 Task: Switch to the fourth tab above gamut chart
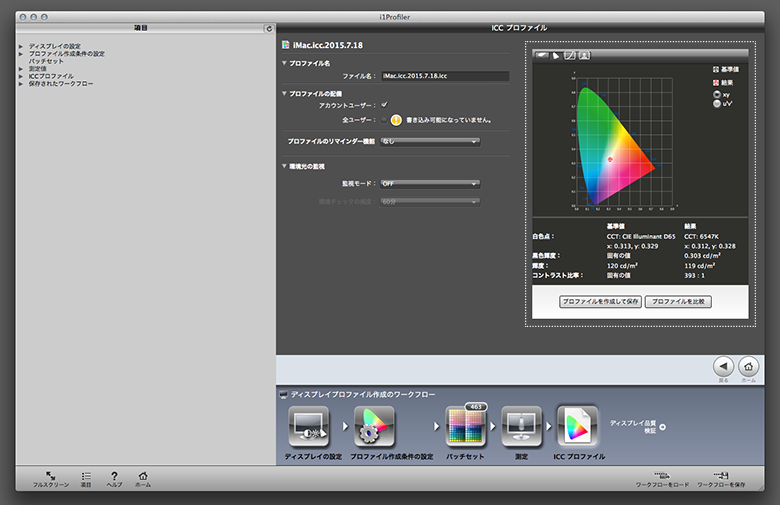pos(584,55)
